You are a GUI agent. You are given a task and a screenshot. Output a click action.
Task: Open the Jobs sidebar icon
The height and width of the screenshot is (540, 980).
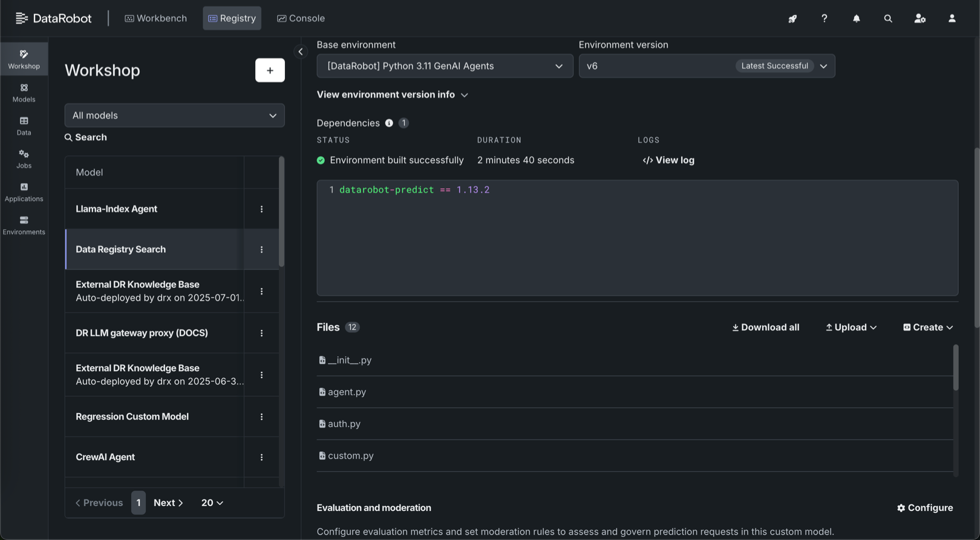[x=24, y=159]
